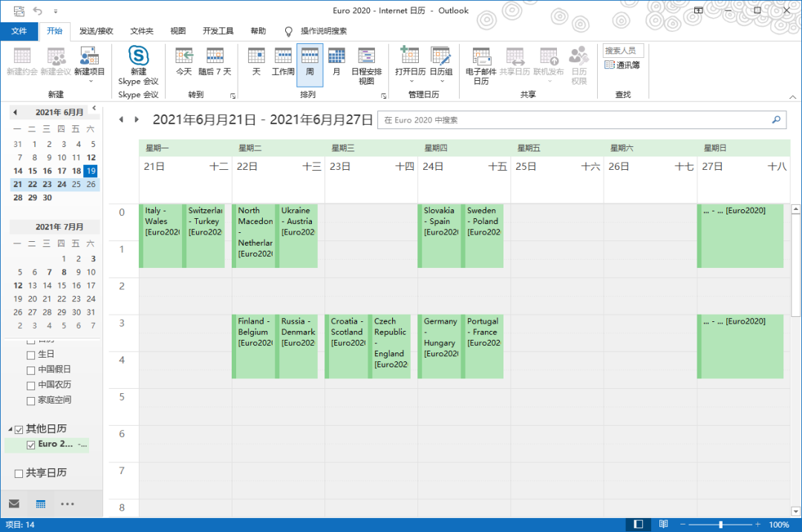Go to previous week arrow

click(121, 119)
